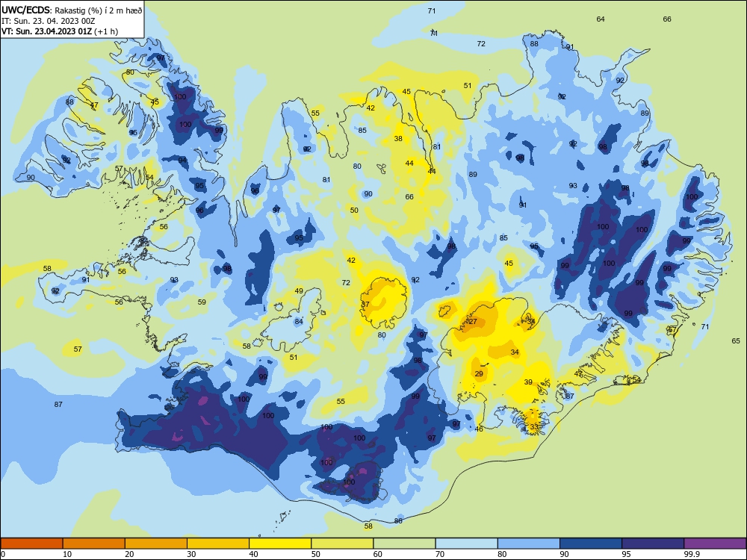Click the header title 'UWC/ECDS: Rakastig (%) í 2 m hæð'
The height and width of the screenshot is (560, 747).
[x=72, y=10]
